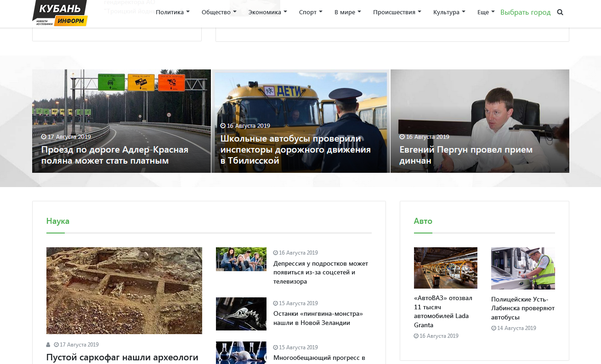Open the penguin-monster remains headline
This screenshot has width=601, height=364.
pos(318,318)
